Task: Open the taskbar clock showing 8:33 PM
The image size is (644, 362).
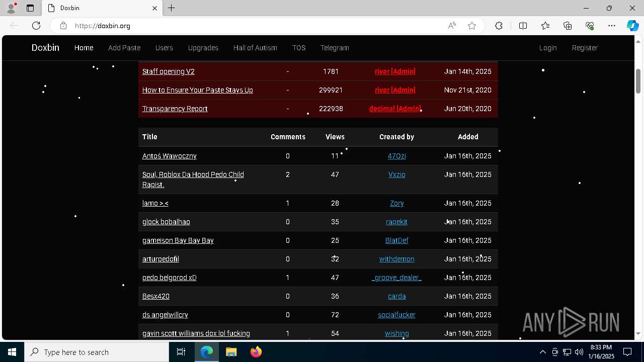Action: [x=601, y=352]
